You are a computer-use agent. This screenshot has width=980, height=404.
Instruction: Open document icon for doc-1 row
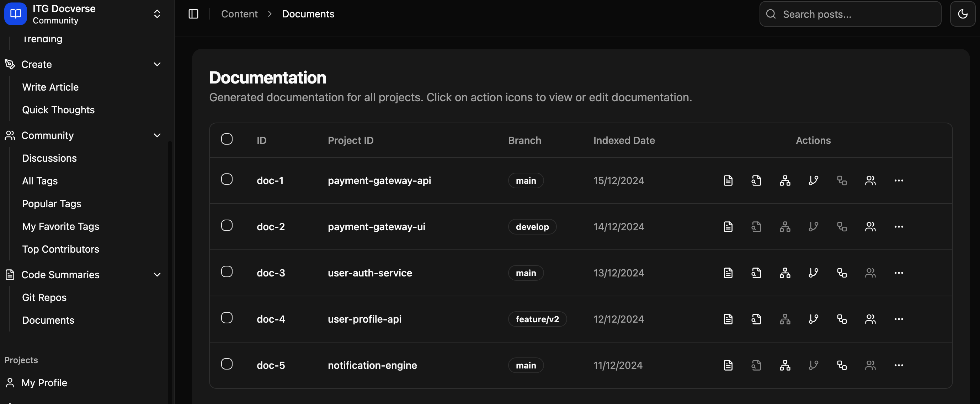[x=728, y=181]
